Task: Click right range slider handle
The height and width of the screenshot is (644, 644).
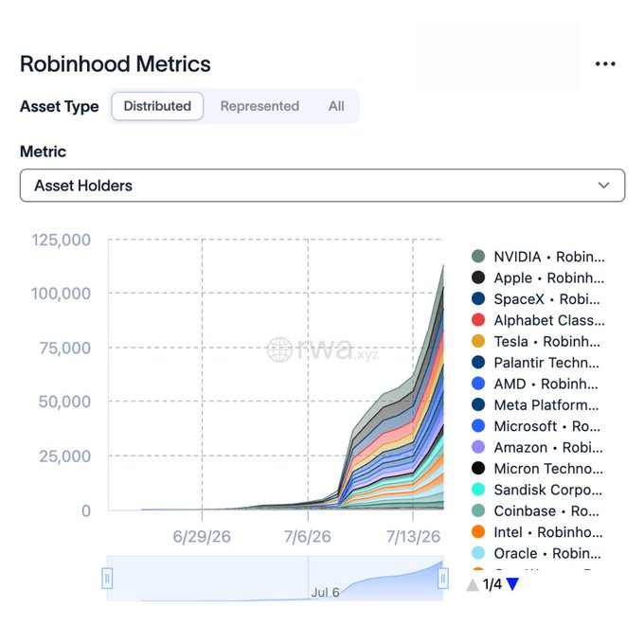Action: (x=443, y=579)
